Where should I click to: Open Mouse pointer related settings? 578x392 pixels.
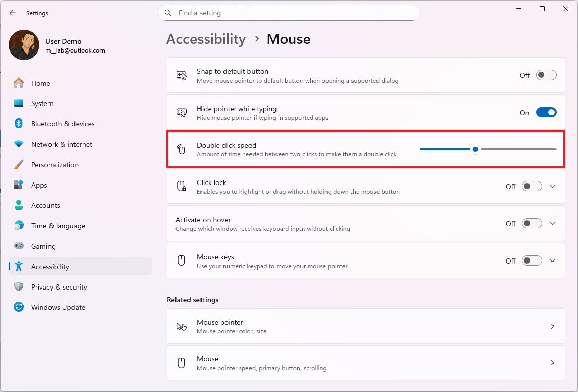[x=366, y=326]
